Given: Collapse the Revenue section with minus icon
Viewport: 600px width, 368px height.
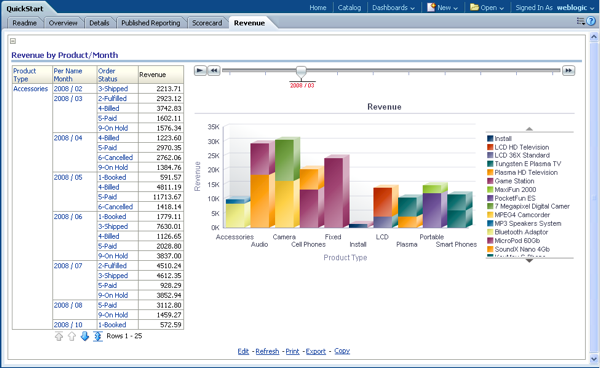Looking at the screenshot, I should (13, 41).
